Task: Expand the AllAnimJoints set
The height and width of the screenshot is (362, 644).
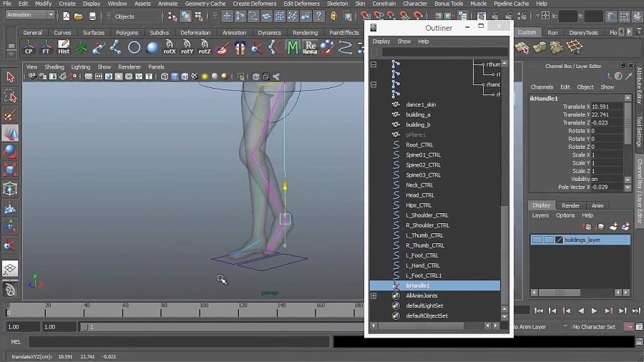Action: 374,295
